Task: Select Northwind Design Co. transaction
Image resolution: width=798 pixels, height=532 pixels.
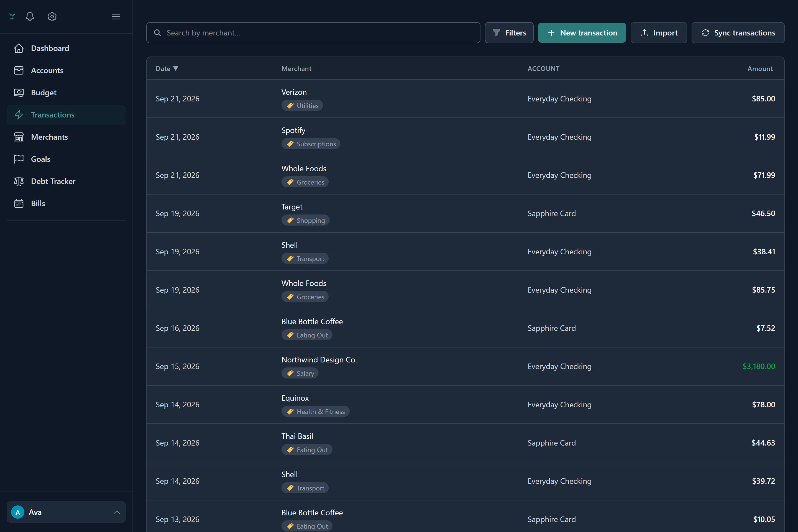Action: pos(465,366)
